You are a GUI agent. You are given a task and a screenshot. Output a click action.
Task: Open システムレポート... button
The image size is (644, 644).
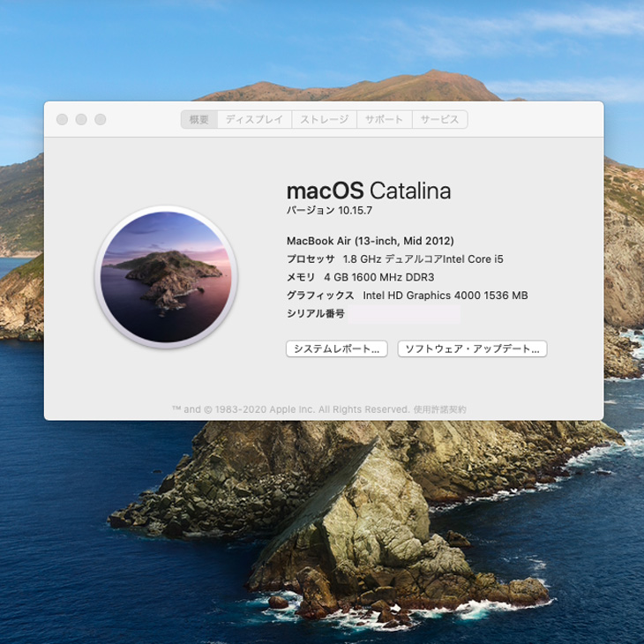[337, 348]
